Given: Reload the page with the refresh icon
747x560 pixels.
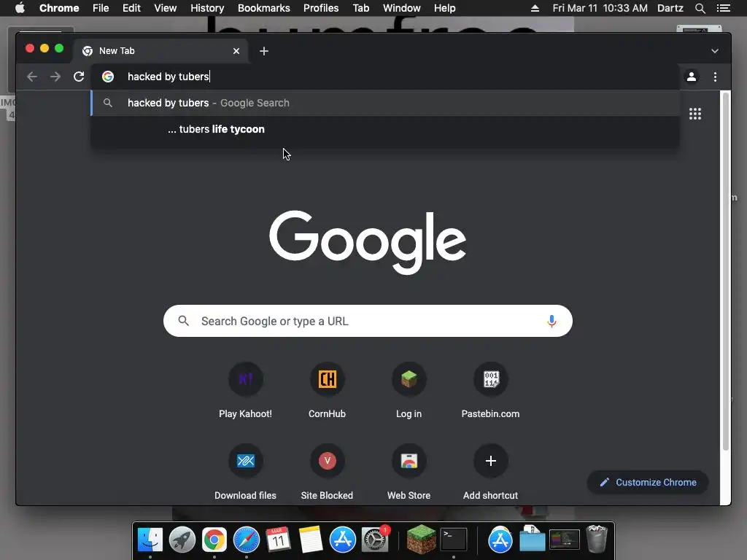Looking at the screenshot, I should click(x=79, y=77).
